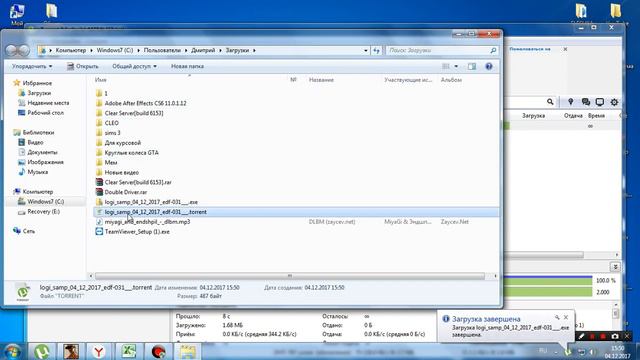
Task: Close the Загрузка завершена notification
Action: tap(566, 317)
